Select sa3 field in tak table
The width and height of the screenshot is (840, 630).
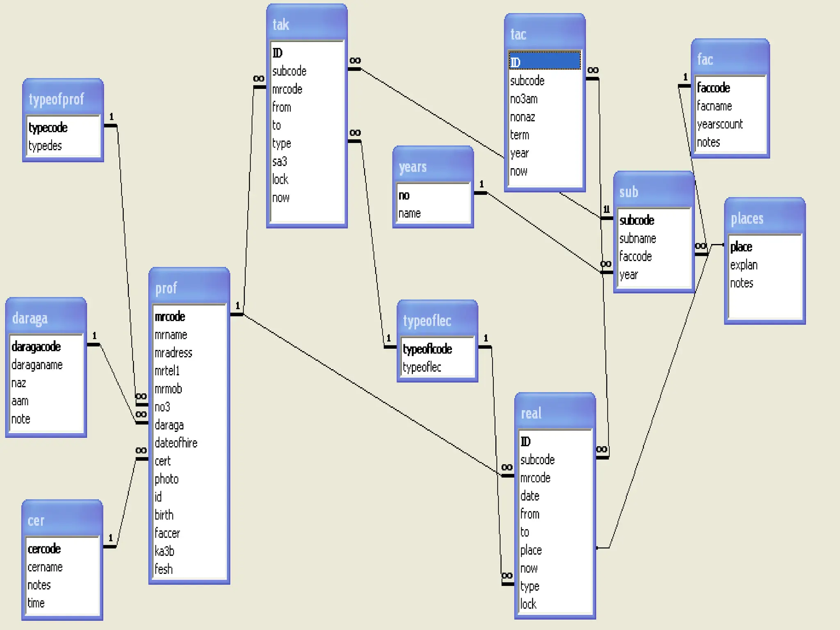pyautogui.click(x=280, y=161)
